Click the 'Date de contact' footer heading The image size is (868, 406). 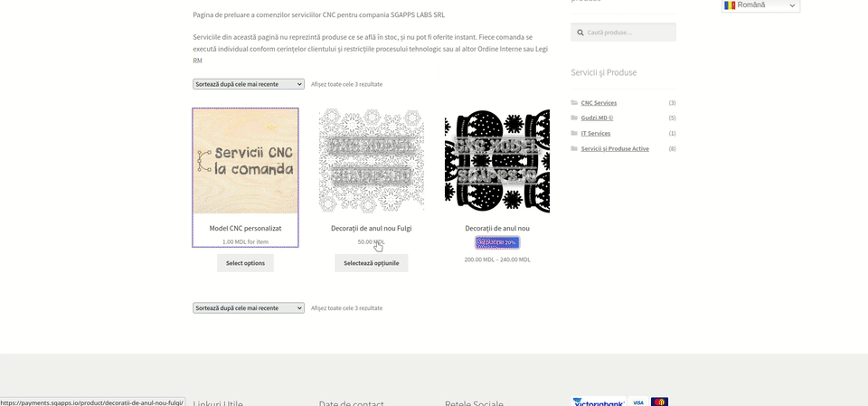pos(351,402)
